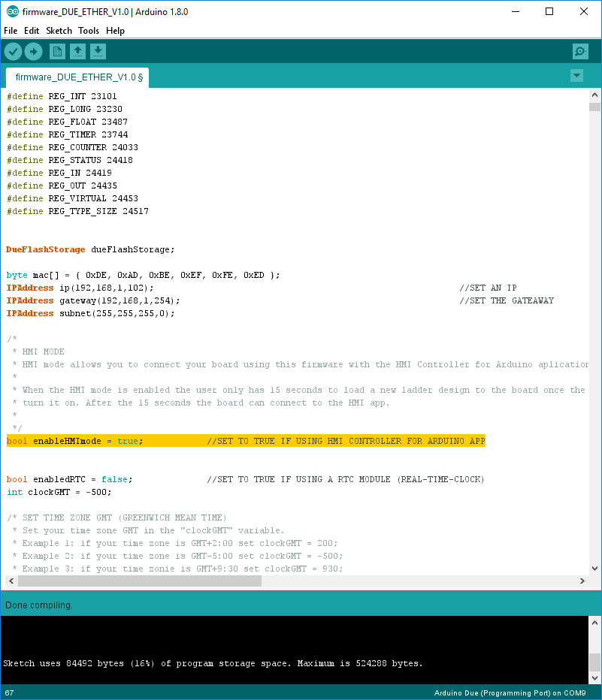The height and width of the screenshot is (700, 602).
Task: Maximize the Arduino window
Action: pyautogui.click(x=549, y=11)
